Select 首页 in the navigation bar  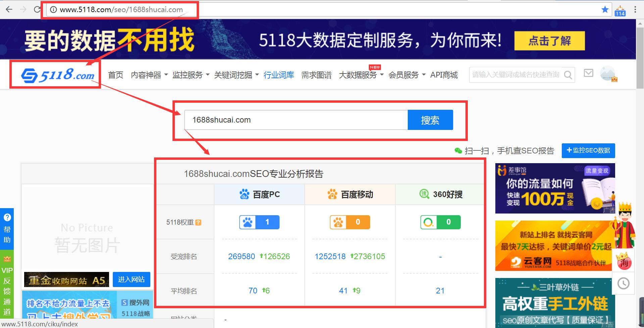coord(115,75)
